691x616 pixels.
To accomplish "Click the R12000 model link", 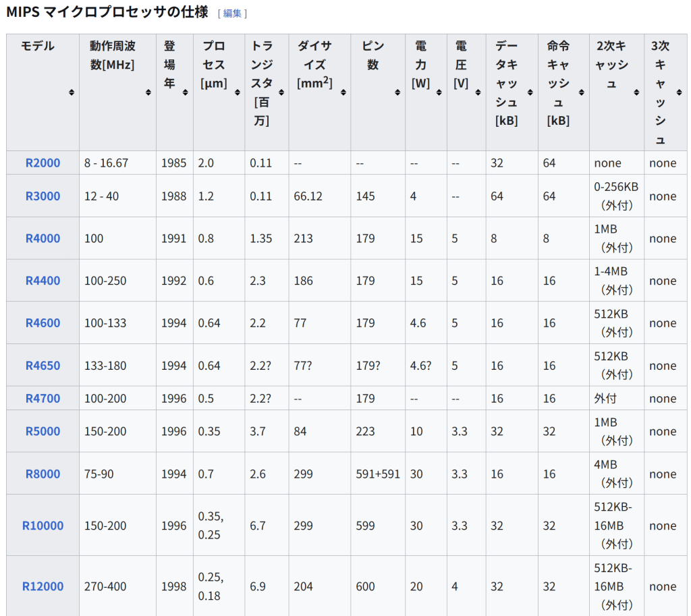I will (x=43, y=586).
